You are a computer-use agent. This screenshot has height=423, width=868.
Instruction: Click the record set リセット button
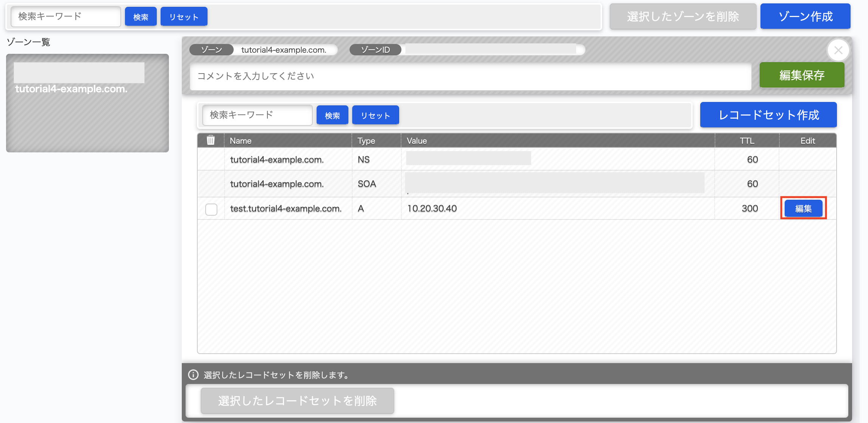pyautogui.click(x=375, y=115)
